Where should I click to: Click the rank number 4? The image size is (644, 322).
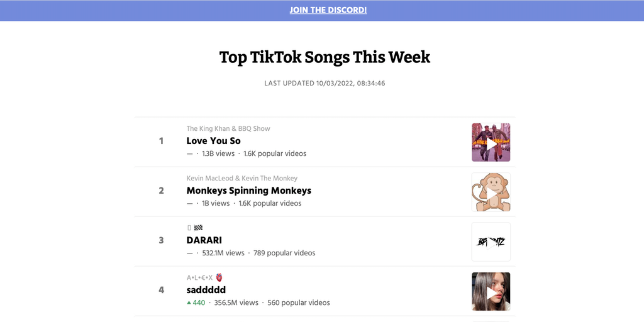161,290
